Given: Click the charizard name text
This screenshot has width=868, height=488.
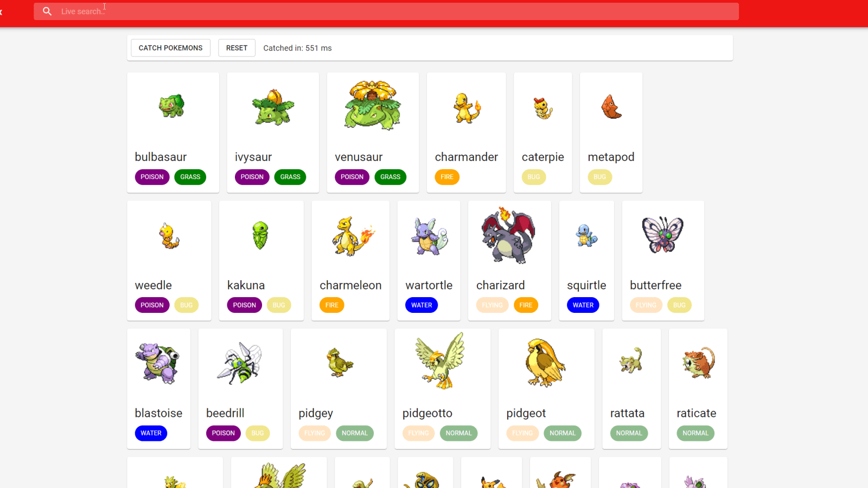Looking at the screenshot, I should (x=501, y=285).
